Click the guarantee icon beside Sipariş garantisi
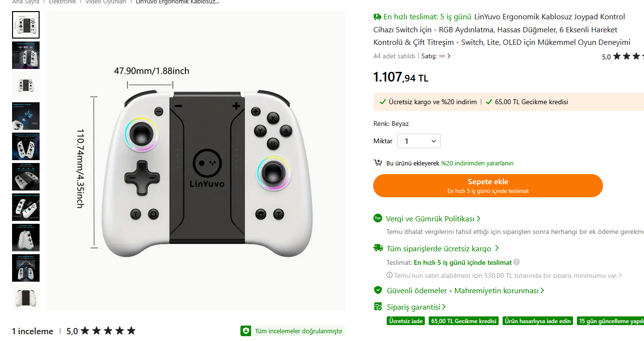This screenshot has height=341, width=644. [x=378, y=307]
